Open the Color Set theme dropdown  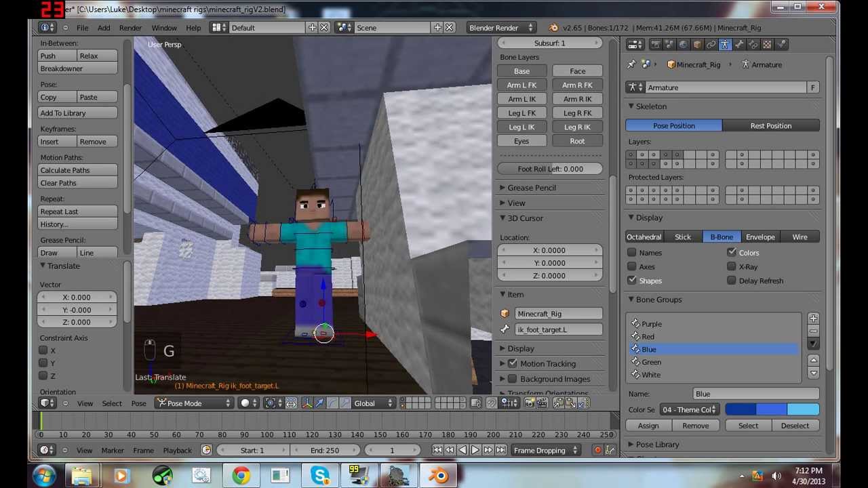coord(688,410)
